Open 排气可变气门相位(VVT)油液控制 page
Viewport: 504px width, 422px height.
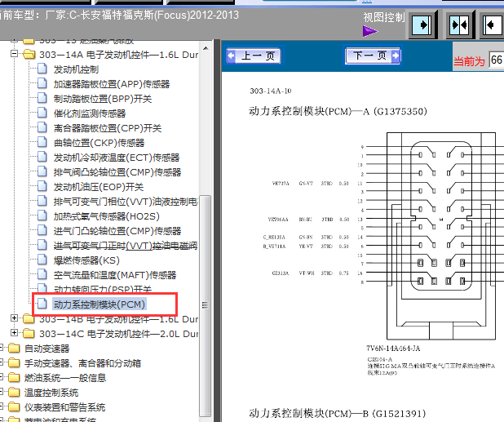tap(126, 202)
